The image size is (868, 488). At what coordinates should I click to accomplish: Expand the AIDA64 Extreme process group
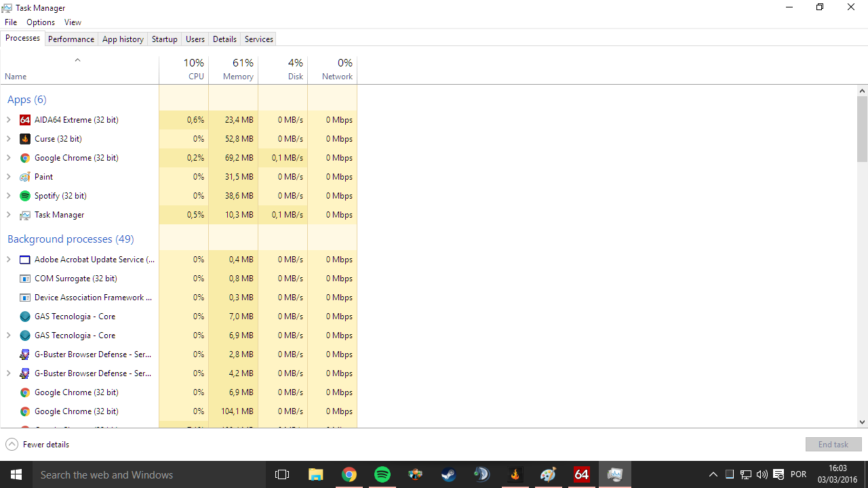(9, 120)
